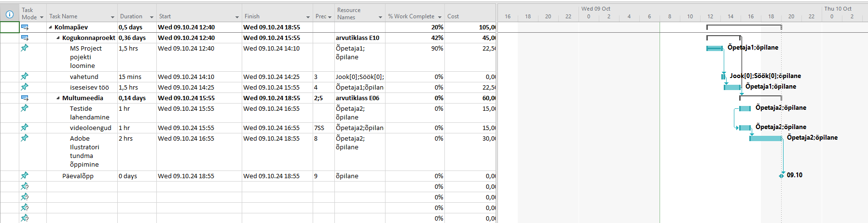Click the Adobe Ilustratori Gantt bar
Viewport: 868px width, 223px height.
coord(766,138)
